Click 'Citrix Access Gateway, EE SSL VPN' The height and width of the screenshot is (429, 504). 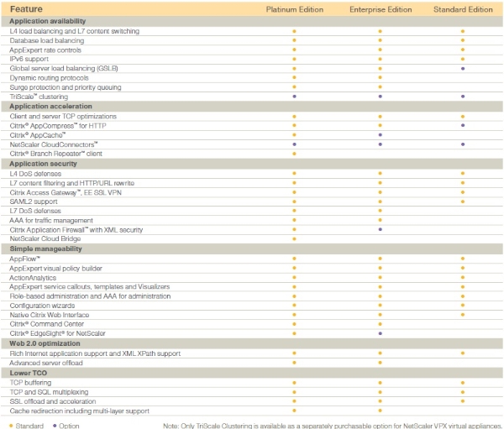point(66,193)
